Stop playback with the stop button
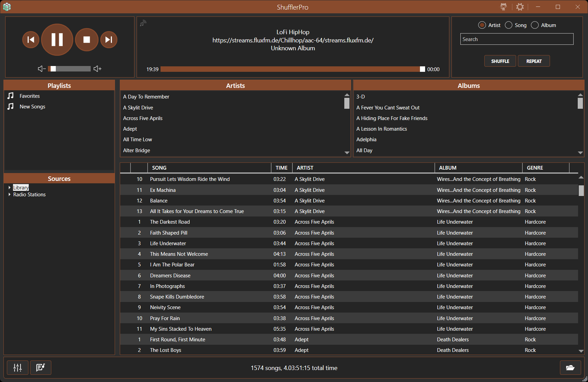Image resolution: width=588 pixels, height=382 pixels. [x=87, y=40]
